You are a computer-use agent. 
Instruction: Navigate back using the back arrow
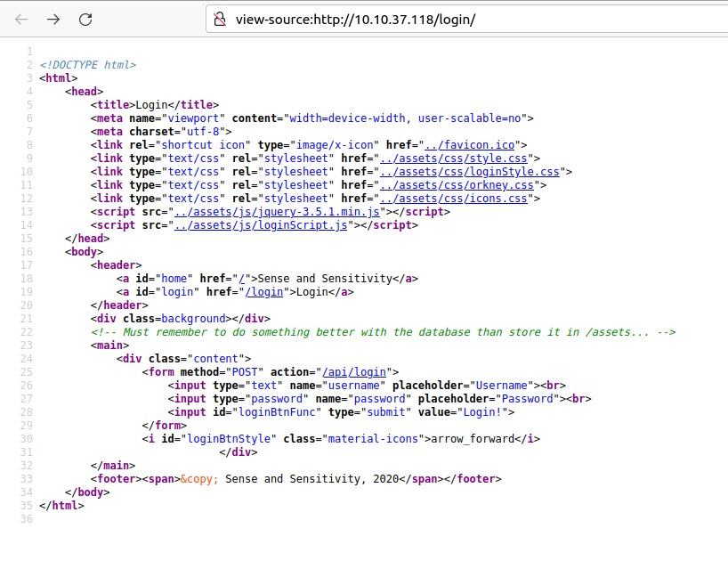[21, 18]
